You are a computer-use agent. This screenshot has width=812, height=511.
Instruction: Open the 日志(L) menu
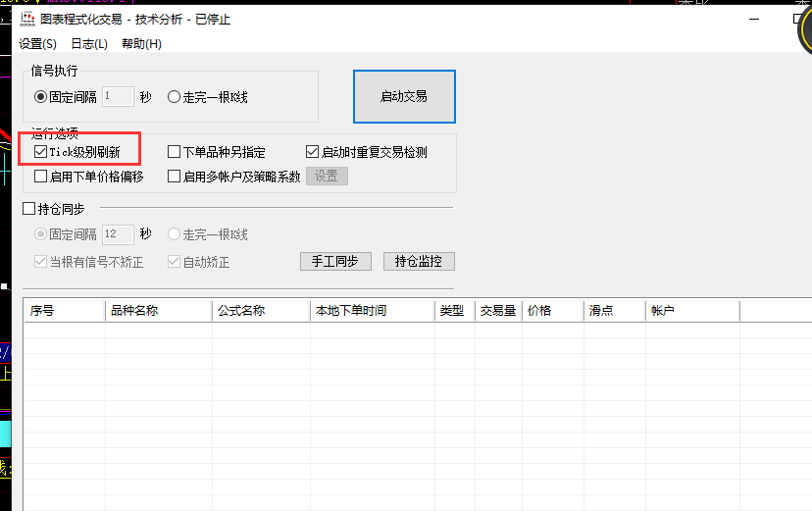[89, 44]
